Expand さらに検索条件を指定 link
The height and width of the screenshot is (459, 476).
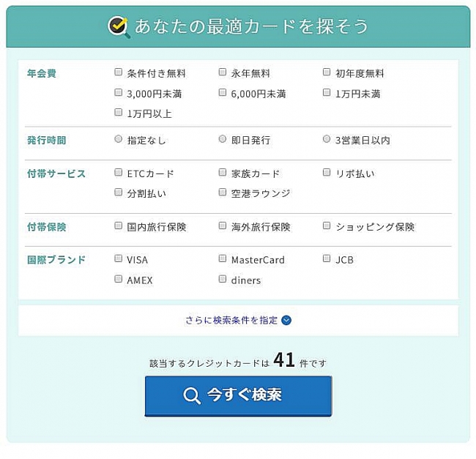(231, 320)
